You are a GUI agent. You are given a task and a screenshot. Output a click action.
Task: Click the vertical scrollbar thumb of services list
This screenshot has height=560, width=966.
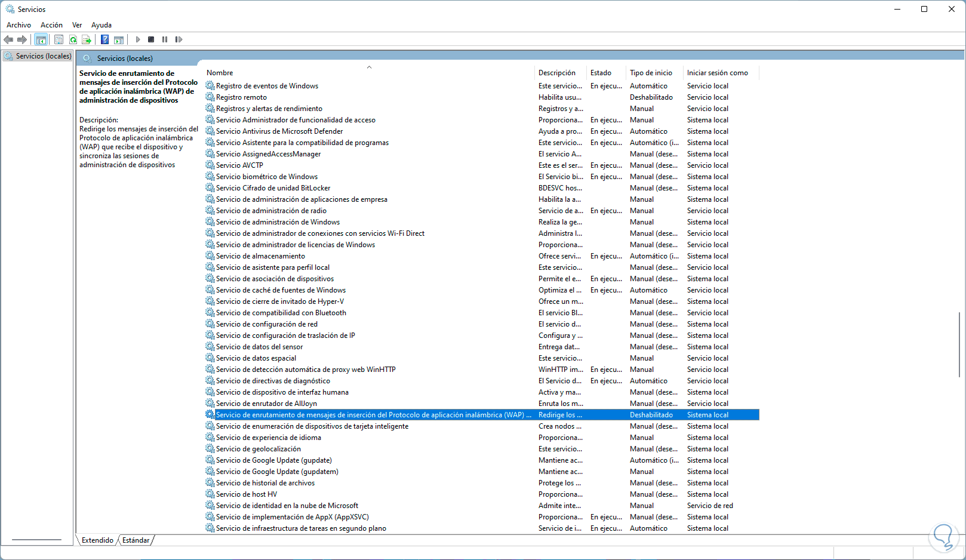[959, 344]
